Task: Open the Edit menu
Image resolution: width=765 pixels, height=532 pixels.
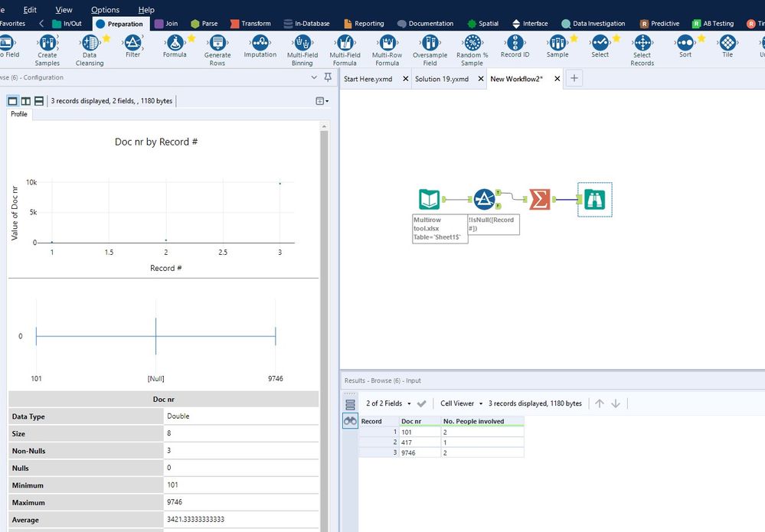Action: [30, 10]
